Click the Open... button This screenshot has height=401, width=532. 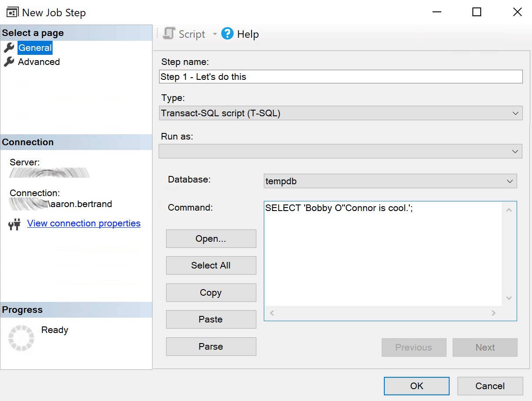pyautogui.click(x=211, y=239)
